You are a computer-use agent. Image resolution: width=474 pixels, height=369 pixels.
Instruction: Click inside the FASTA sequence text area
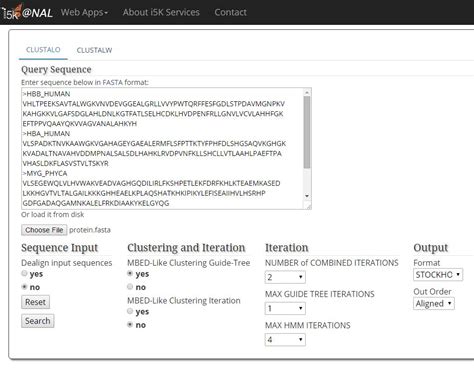[162, 148]
